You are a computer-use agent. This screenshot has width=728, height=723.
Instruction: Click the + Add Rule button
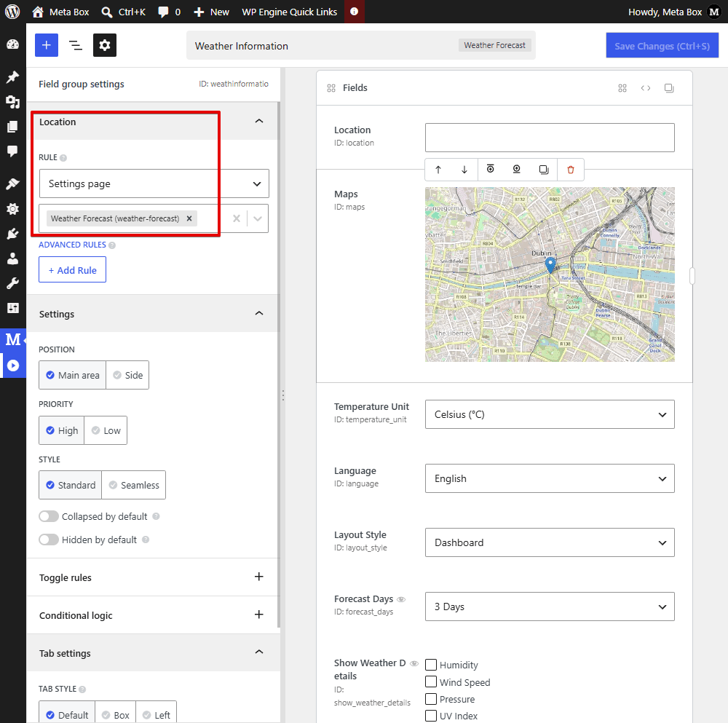click(72, 270)
